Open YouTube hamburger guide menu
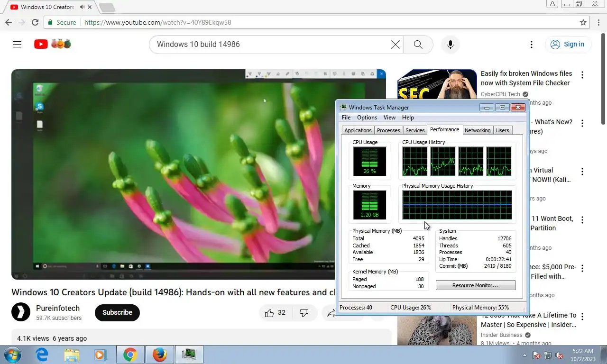The height and width of the screenshot is (364, 607). tap(17, 44)
